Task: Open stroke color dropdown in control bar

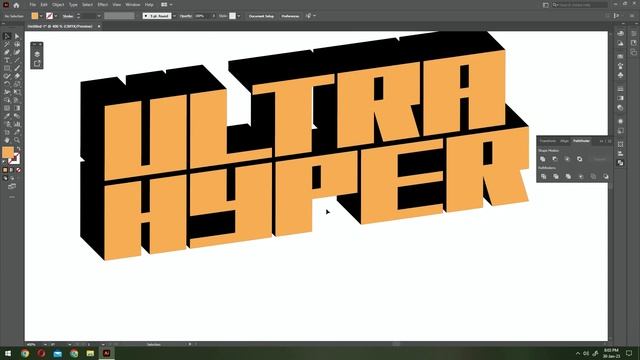Action: (56, 16)
